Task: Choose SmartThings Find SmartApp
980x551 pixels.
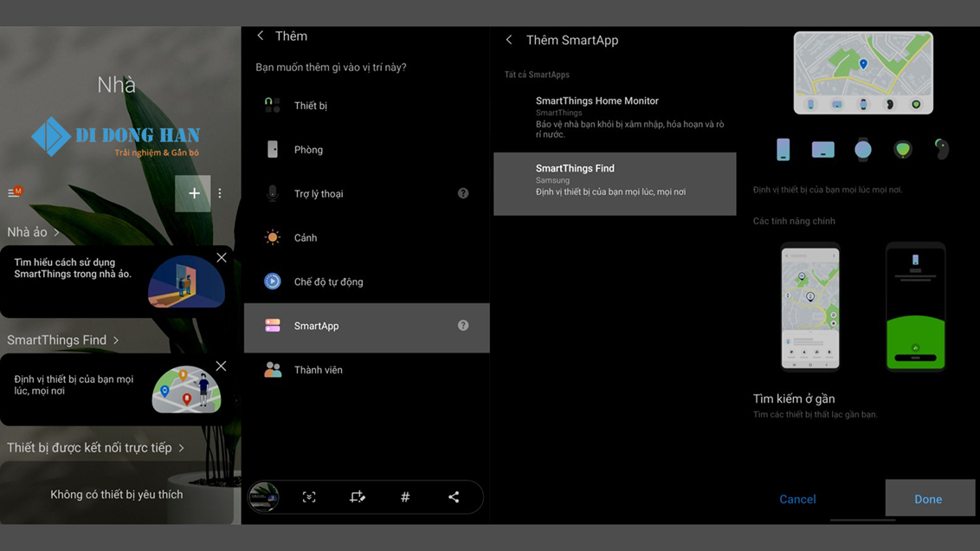Action: (615, 184)
